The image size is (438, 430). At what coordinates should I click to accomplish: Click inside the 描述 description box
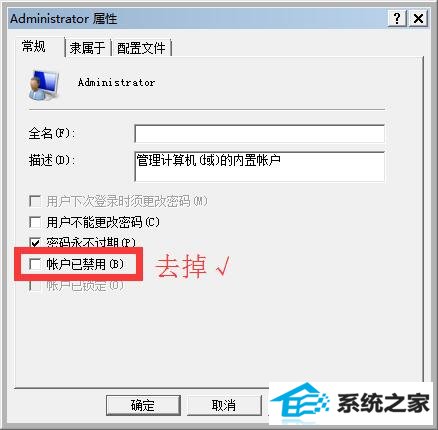259,166
